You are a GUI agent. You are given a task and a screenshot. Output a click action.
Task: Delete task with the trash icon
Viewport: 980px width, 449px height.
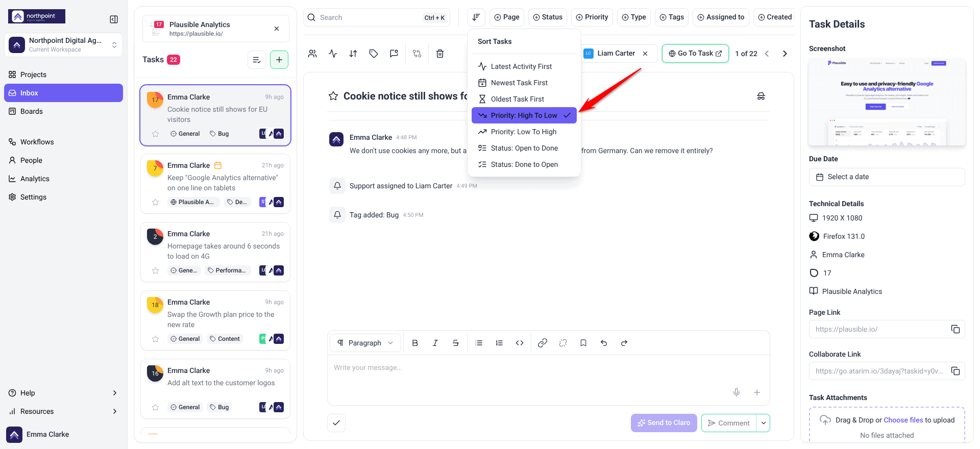click(440, 54)
